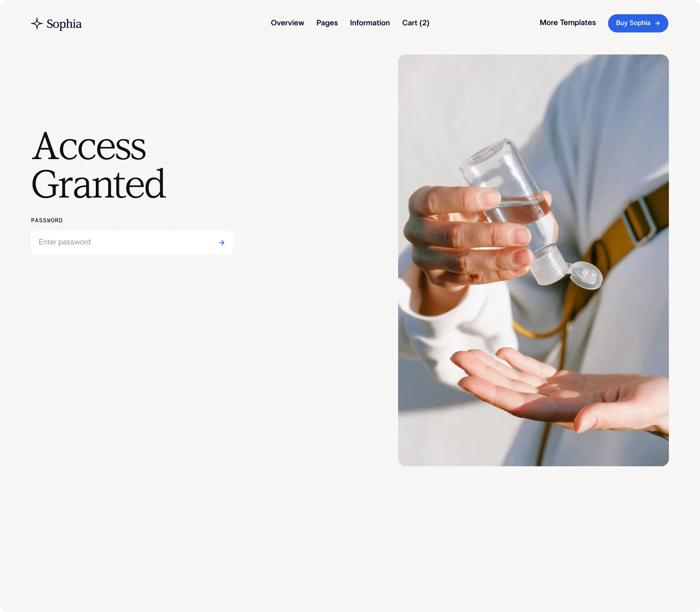Open Cart (2) in the navigation
Screen dimensions: 700x612
(416, 23)
